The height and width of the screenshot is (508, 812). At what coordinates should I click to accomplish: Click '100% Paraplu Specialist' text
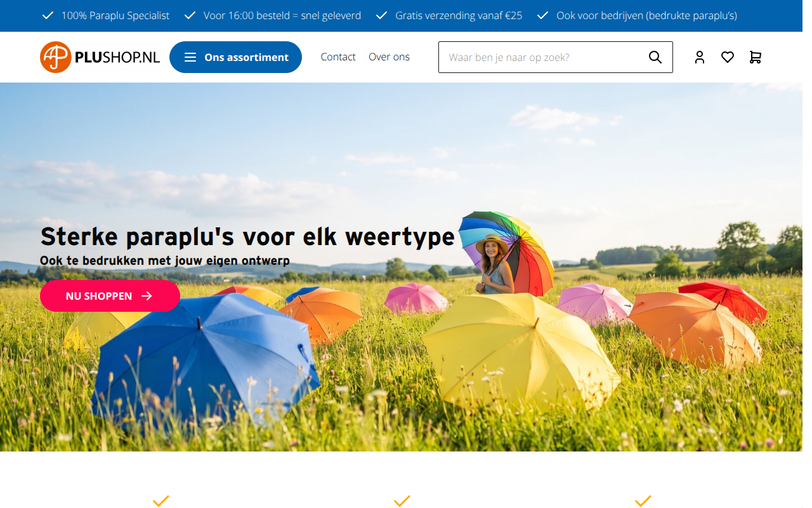coord(115,16)
